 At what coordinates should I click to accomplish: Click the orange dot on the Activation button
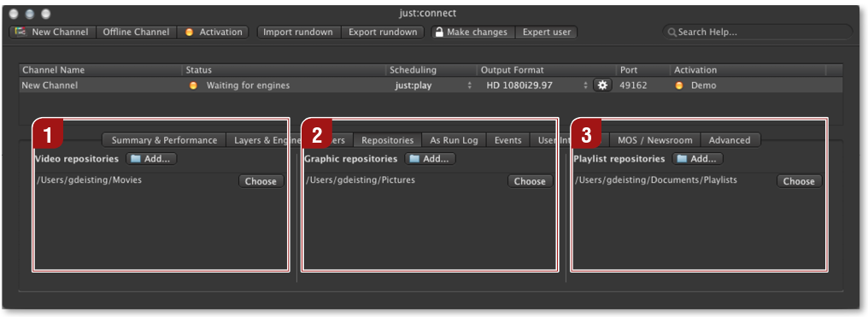point(190,32)
